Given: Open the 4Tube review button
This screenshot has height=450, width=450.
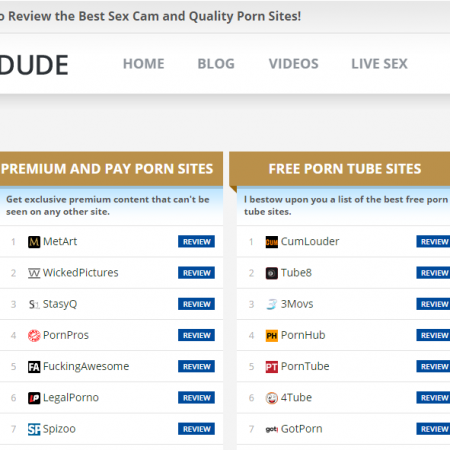Looking at the screenshot, I should pyautogui.click(x=433, y=398).
